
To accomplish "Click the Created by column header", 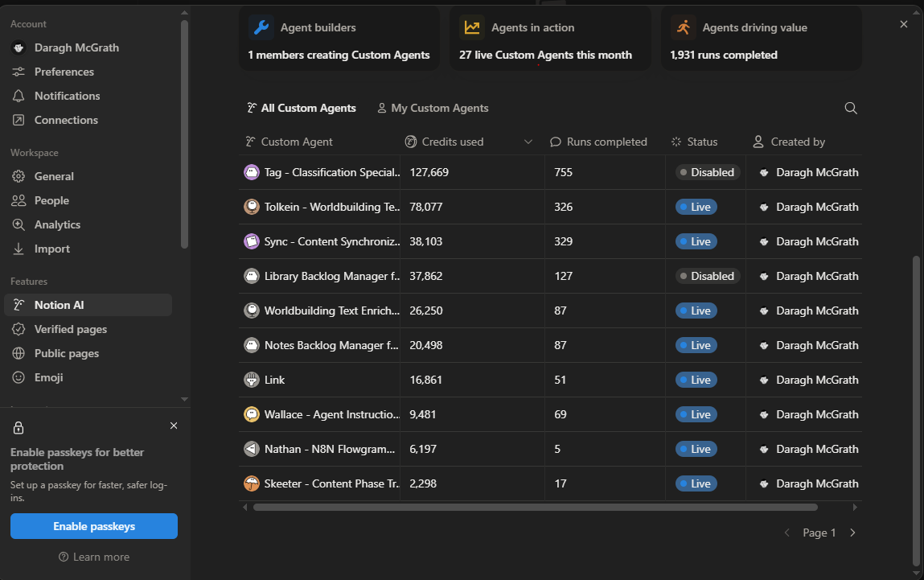I will pos(789,142).
